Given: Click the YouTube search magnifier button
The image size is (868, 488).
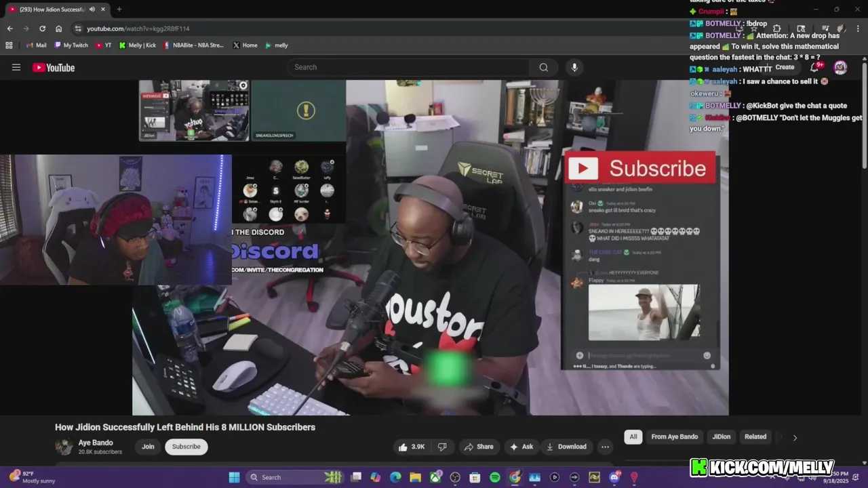Looking at the screenshot, I should [543, 67].
